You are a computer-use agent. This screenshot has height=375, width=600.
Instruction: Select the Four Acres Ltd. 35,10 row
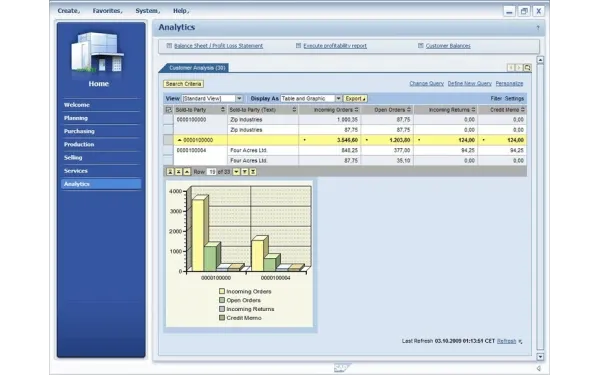click(168, 161)
